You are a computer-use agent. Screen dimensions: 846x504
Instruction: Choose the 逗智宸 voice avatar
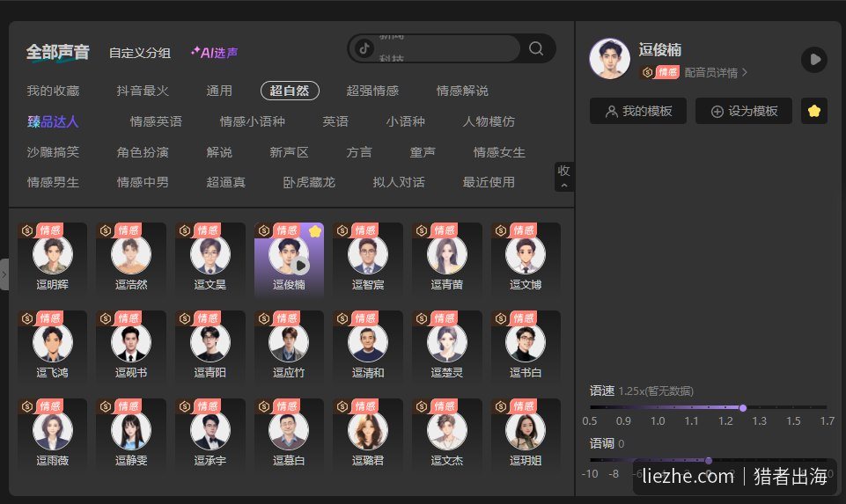click(x=368, y=254)
